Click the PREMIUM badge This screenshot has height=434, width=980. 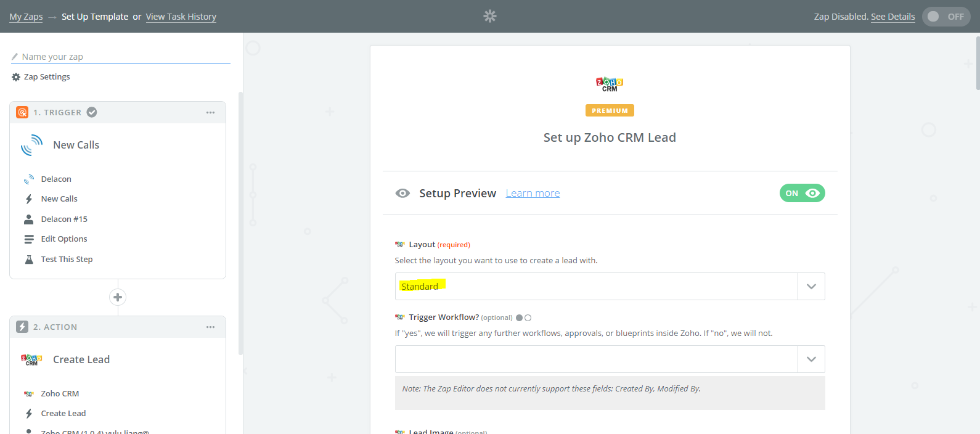coord(610,111)
